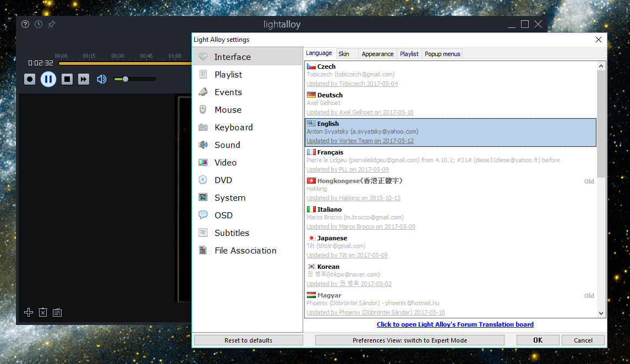This screenshot has height=364, width=630.
Task: Maximize the lightalloy player window
Action: click(x=525, y=25)
